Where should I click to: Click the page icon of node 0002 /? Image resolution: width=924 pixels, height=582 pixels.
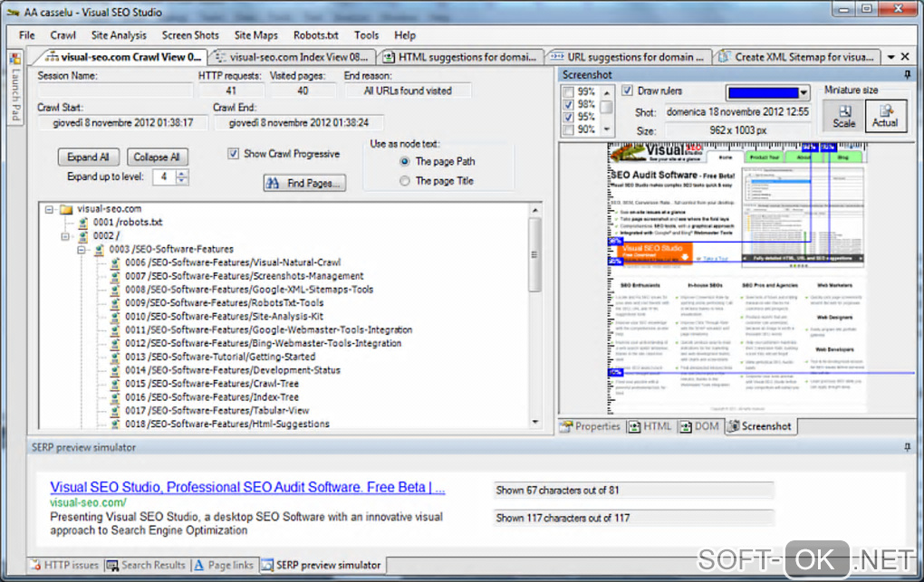(x=83, y=235)
